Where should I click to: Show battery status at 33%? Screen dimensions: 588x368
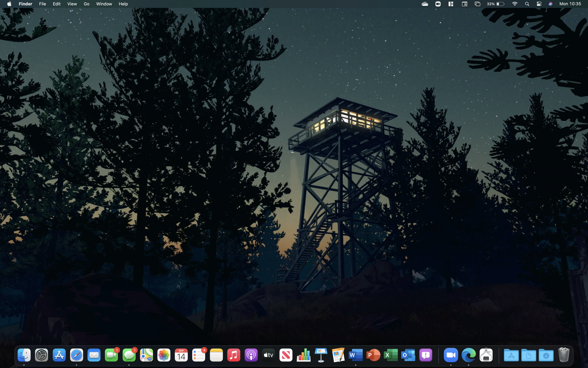tap(496, 4)
